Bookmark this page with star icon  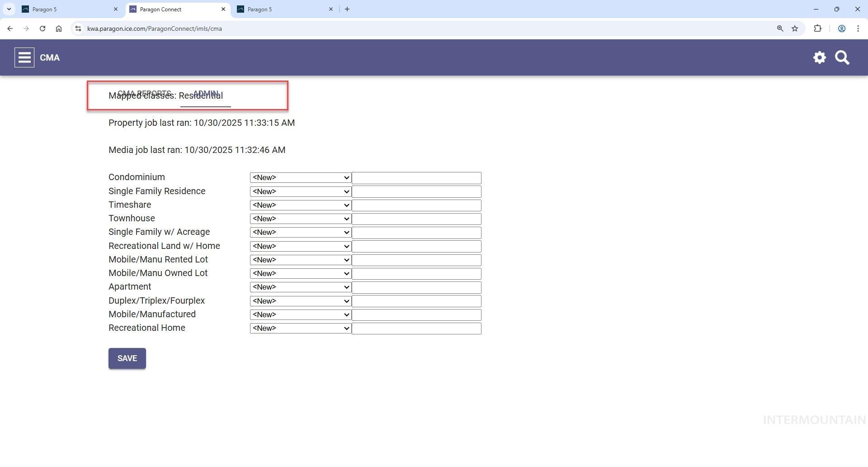(795, 29)
